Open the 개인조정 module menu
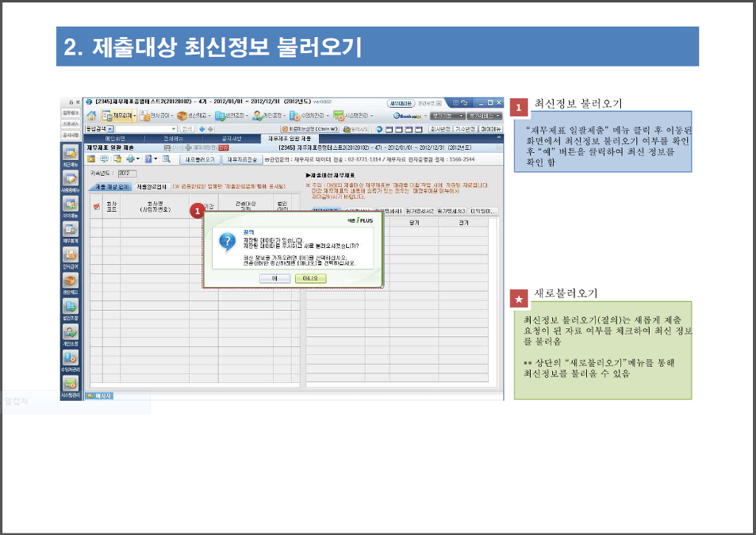This screenshot has width=756, height=535. coord(269,116)
